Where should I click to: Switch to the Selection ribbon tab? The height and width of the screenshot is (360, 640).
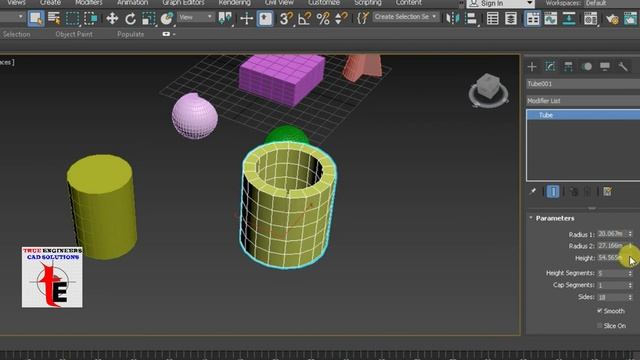point(16,34)
